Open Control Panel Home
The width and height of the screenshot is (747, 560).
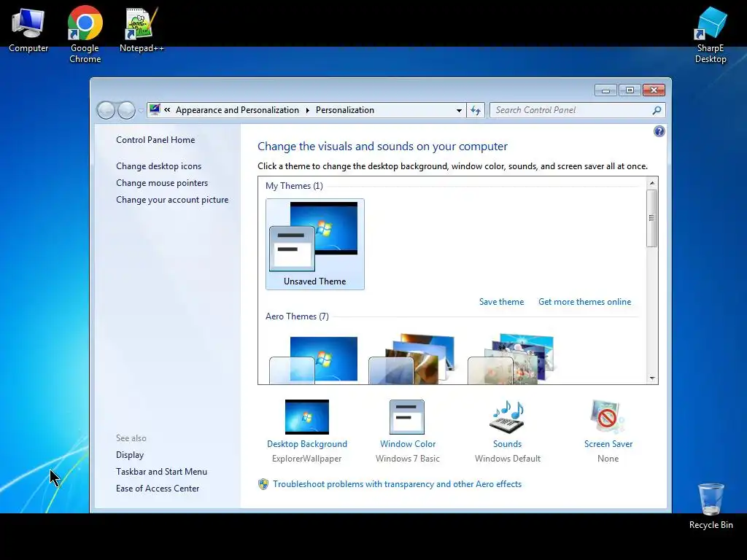click(155, 140)
